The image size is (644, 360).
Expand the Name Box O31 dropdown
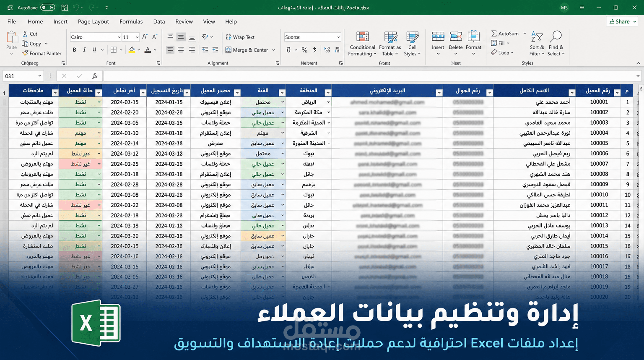[x=40, y=76]
